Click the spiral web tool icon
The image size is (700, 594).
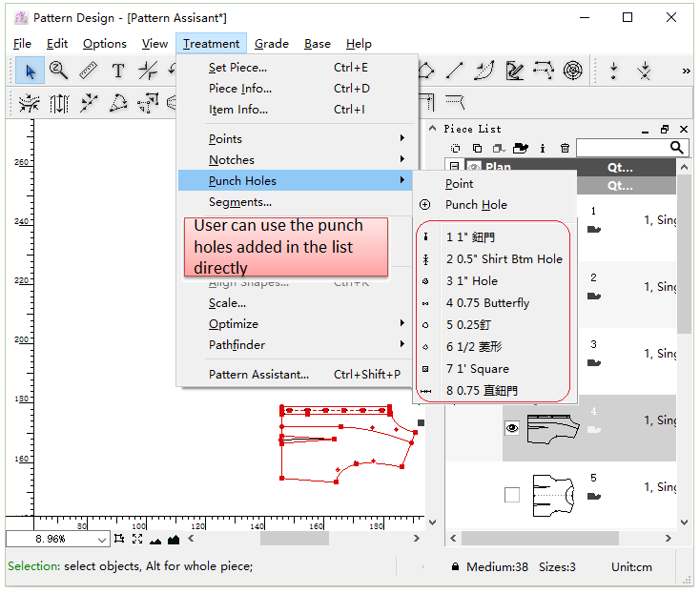572,71
